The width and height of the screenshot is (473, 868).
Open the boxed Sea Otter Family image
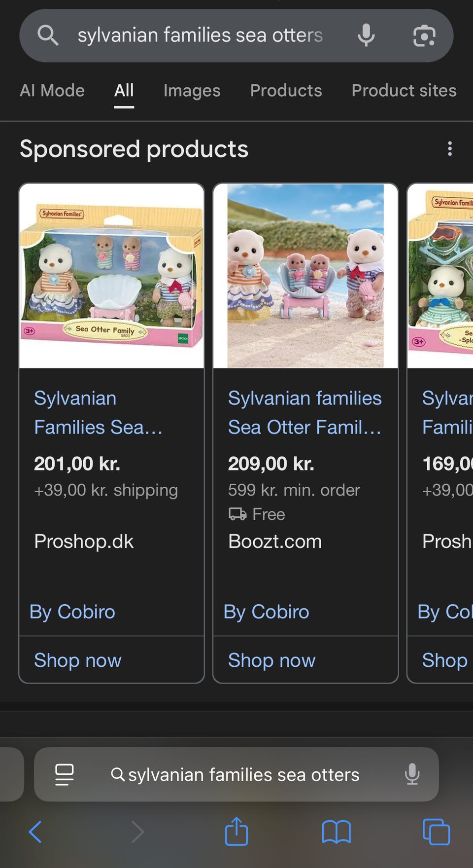pos(112,276)
